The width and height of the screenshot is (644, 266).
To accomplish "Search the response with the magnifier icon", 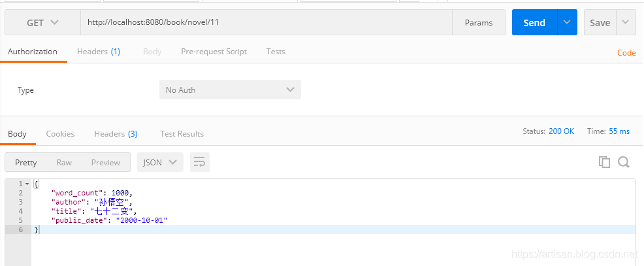I will coord(623,162).
